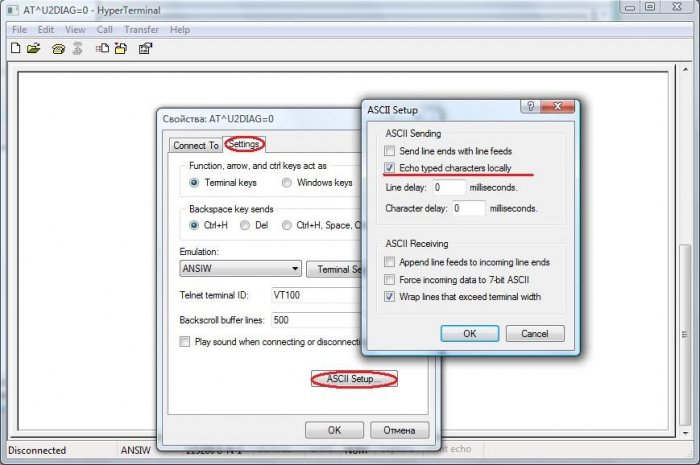Click the Properties toolbar icon
The width and height of the screenshot is (700, 465).
tap(145, 48)
